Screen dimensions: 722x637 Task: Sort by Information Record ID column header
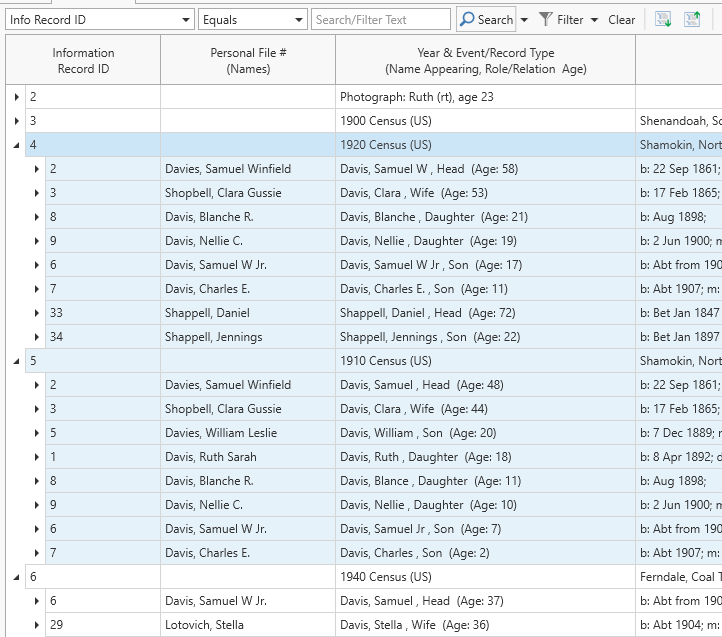point(83,60)
